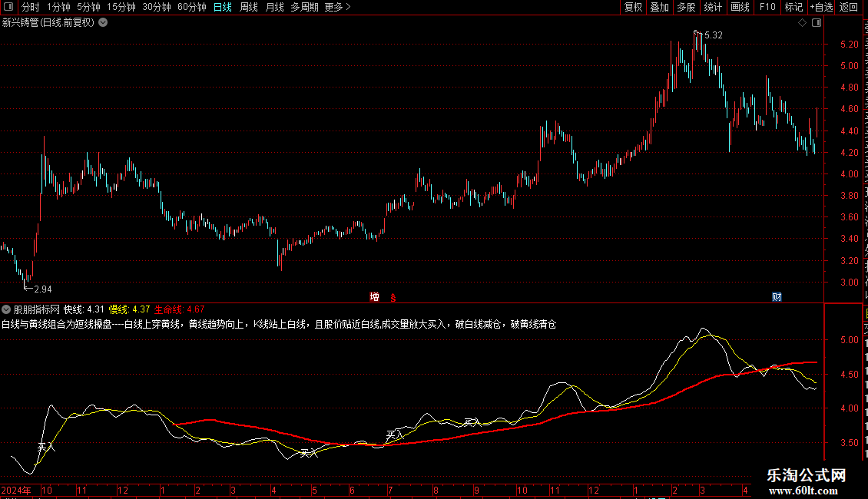Screen dimensions: 868x499
Task: Select the 60分钟 period tab
Action: coord(191,7)
